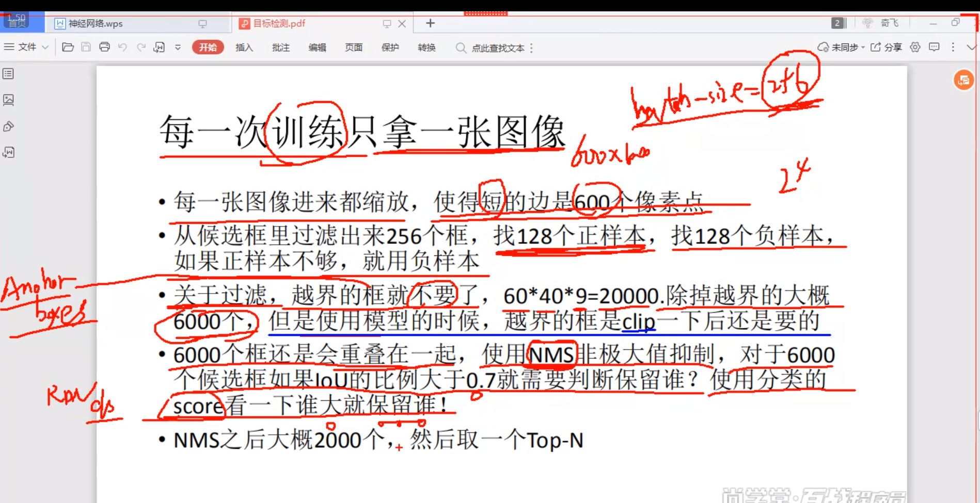This screenshot has width=980, height=503.
Task: Click the print icon
Action: (104, 47)
